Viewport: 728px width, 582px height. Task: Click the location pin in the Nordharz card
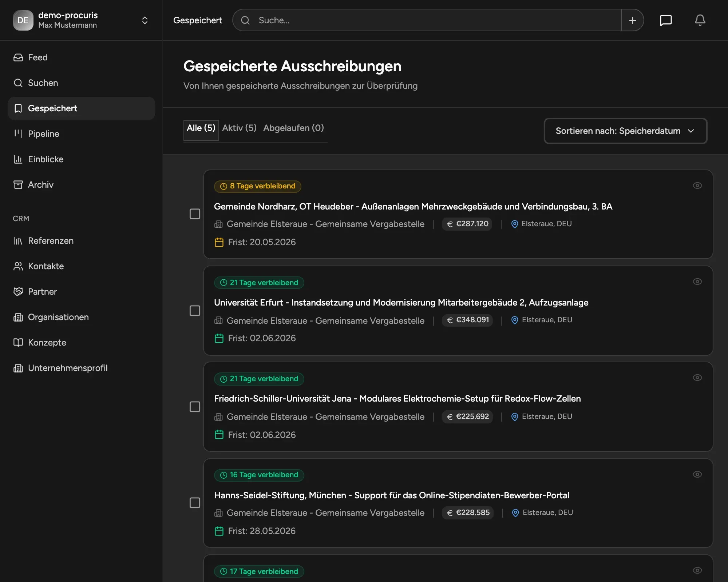pos(515,224)
